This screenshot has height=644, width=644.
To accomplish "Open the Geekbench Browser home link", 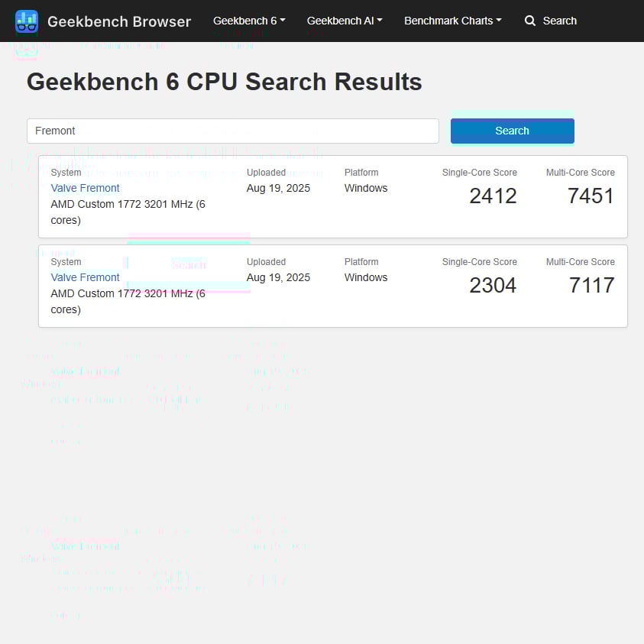I will (119, 21).
